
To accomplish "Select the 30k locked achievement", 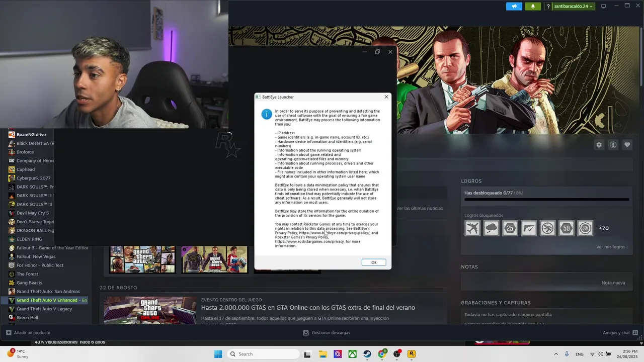I will pyautogui.click(x=585, y=228).
